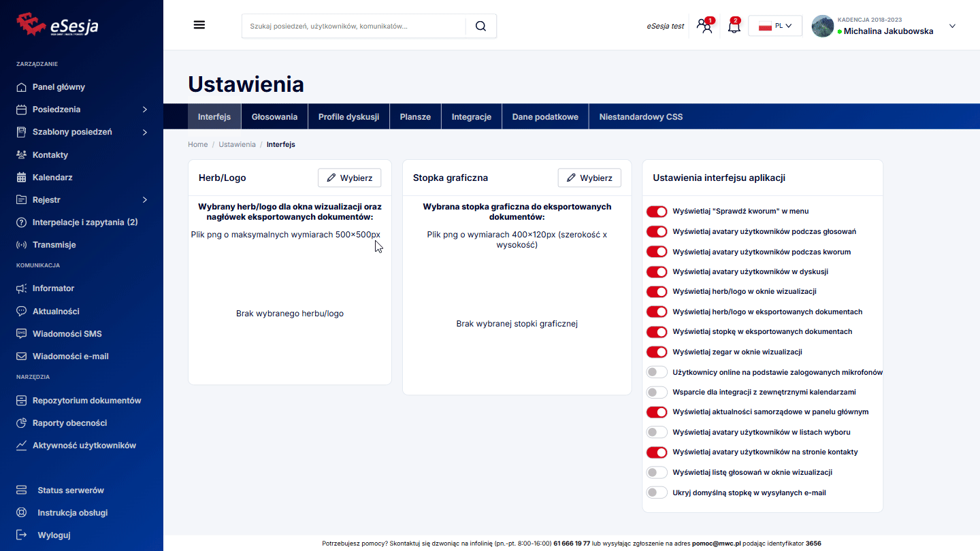The height and width of the screenshot is (551, 980).
Task: Click Wybierz button for Herb/Logo
Action: (x=349, y=178)
